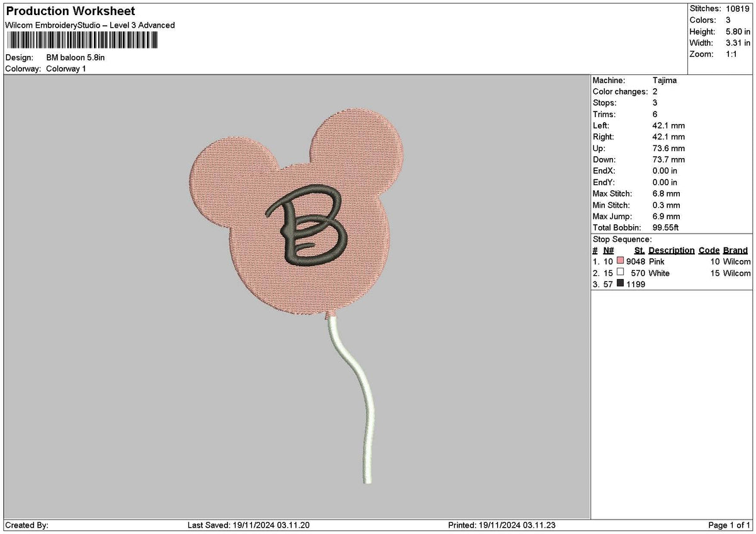
Task: Click the Mickey balloon embroidery preview
Action: coord(297,295)
